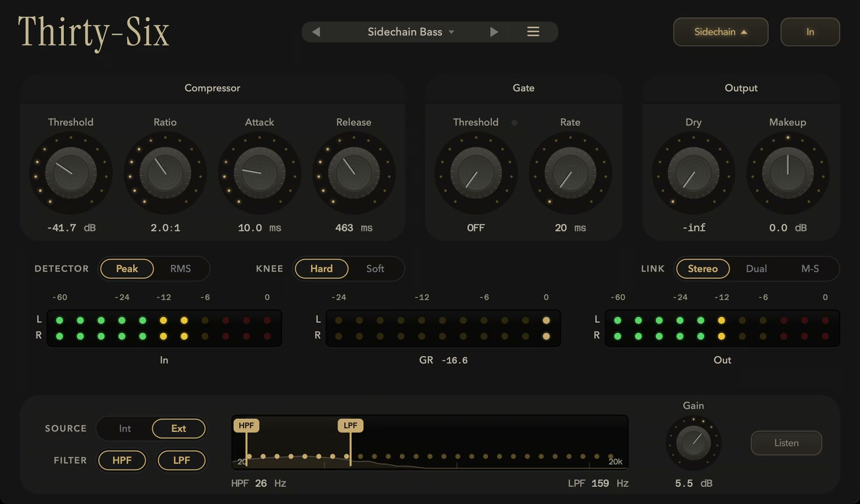Adjust the Release knob
860x504 pixels.
pos(354,174)
